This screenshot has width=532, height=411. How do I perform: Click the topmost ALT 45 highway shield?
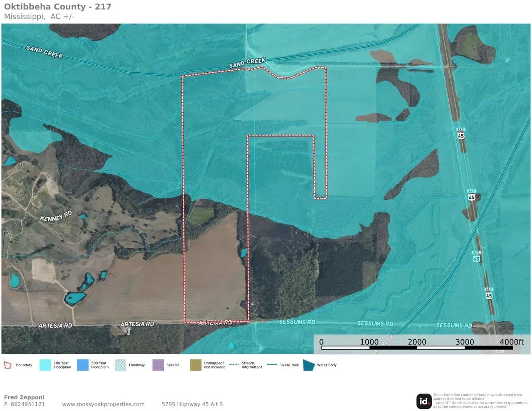pyautogui.click(x=461, y=133)
